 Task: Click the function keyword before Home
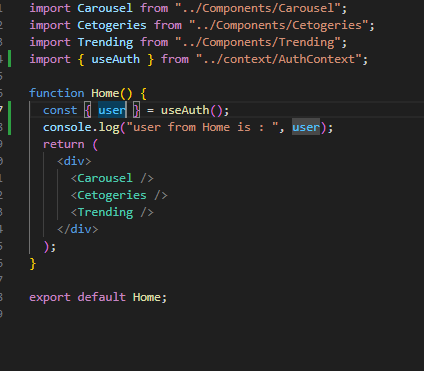coord(57,93)
